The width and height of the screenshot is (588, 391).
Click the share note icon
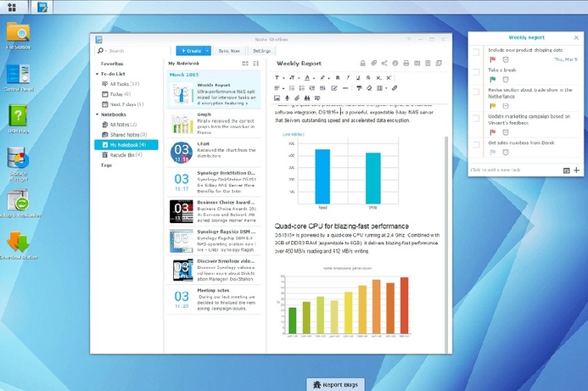(384, 64)
